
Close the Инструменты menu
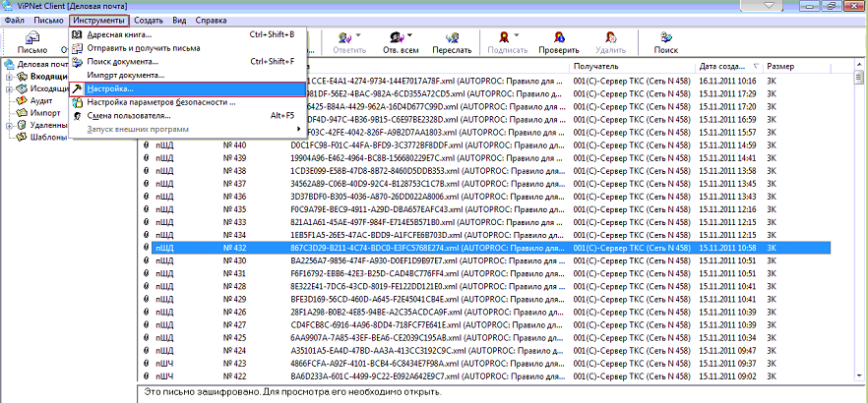(99, 21)
